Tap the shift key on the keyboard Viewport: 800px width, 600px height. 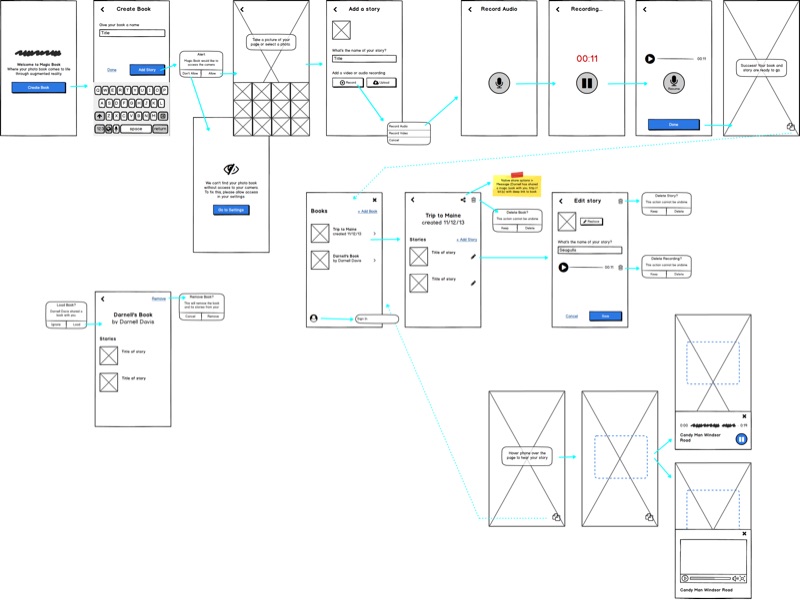click(x=100, y=116)
